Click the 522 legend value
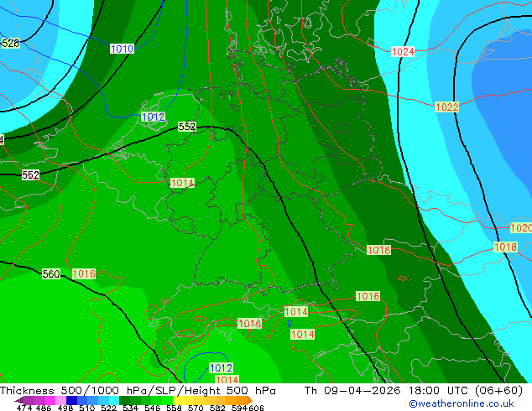532x411 pixels. [108, 408]
